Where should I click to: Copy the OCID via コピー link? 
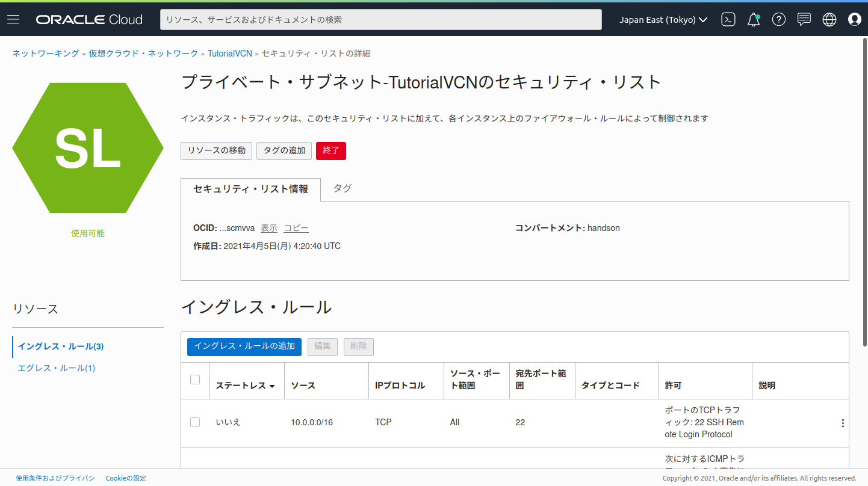(296, 228)
